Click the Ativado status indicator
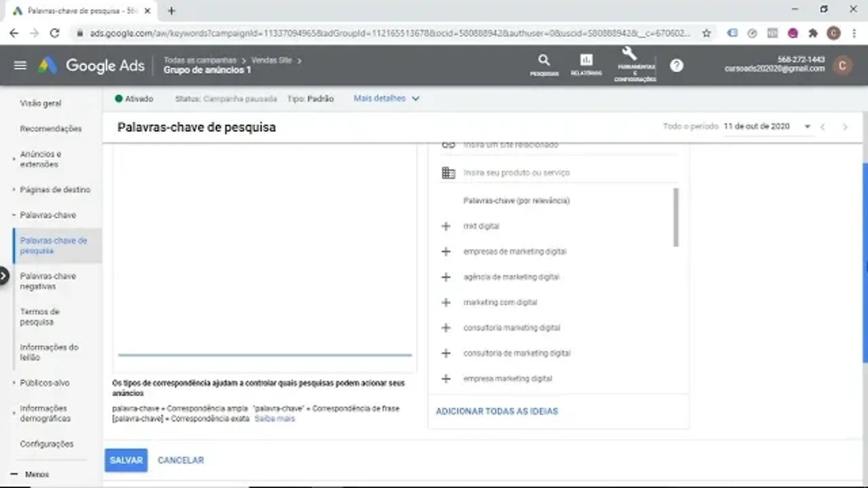This screenshot has height=488, width=868. pyautogui.click(x=134, y=99)
